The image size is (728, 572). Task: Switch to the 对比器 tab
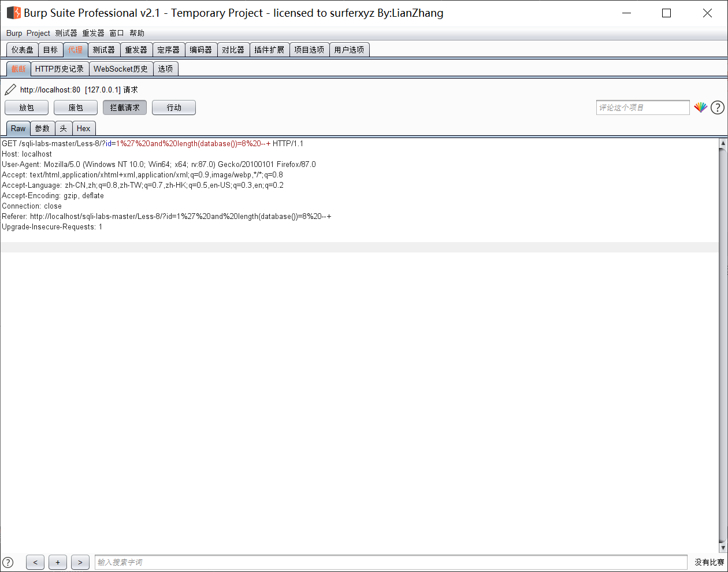pyautogui.click(x=233, y=50)
